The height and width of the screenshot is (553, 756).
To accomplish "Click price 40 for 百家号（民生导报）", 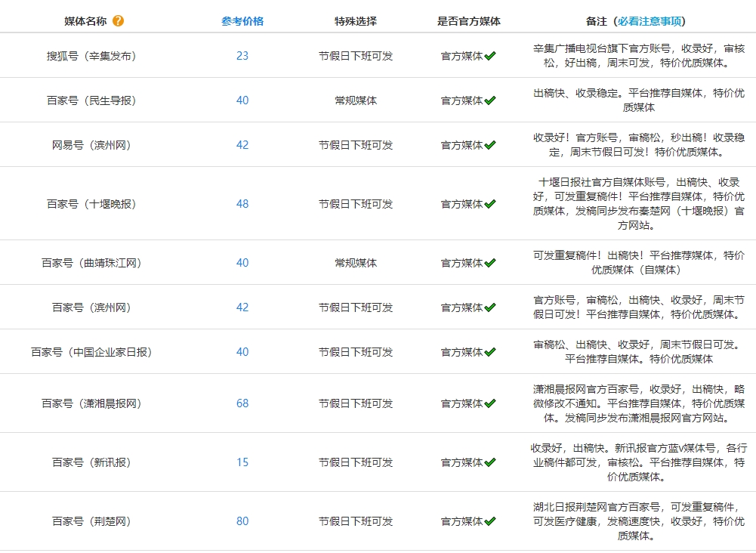I will (x=242, y=100).
